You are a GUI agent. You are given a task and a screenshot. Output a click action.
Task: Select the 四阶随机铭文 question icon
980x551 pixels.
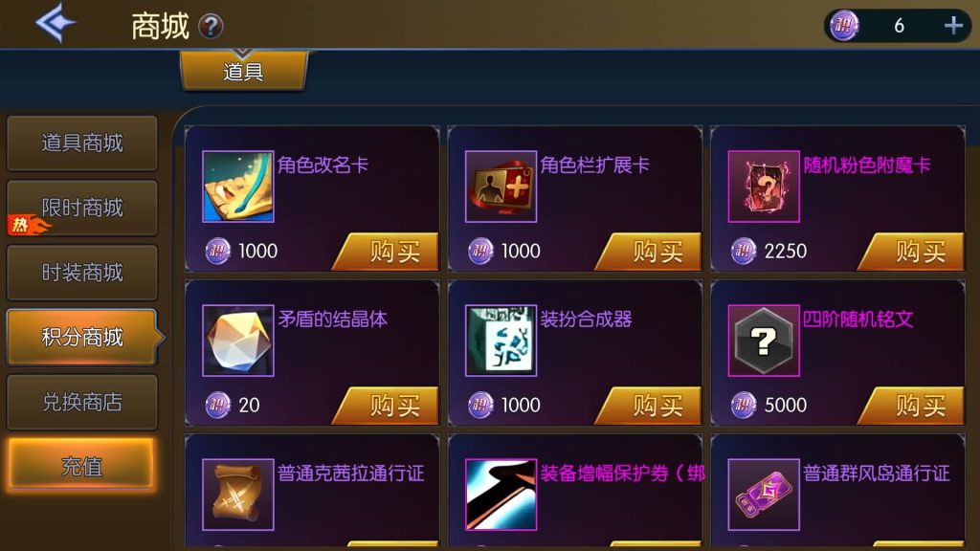coord(764,341)
